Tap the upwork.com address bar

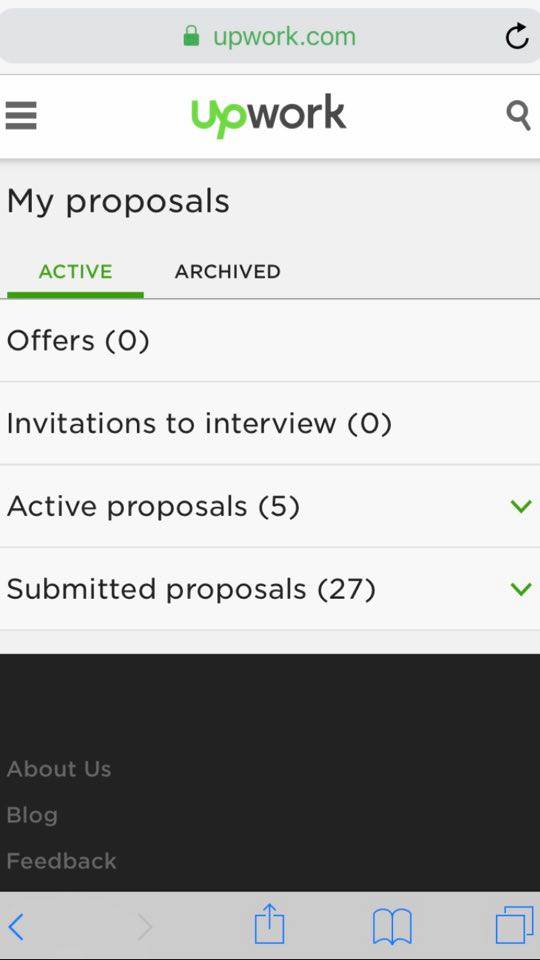pos(270,36)
